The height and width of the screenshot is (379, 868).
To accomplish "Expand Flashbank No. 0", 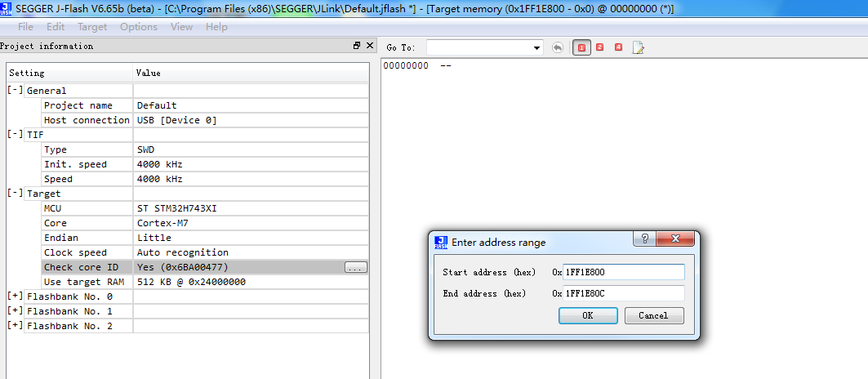I will (x=15, y=297).
